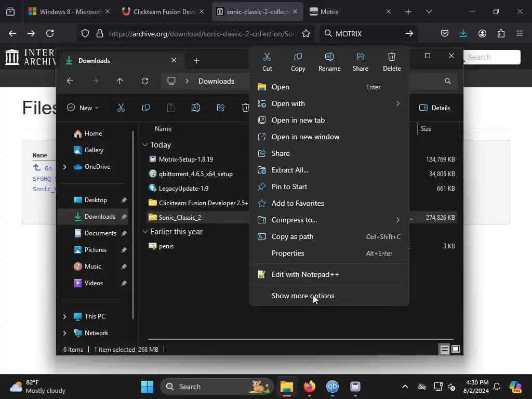The image size is (532, 399).
Task: Open new Firefox tab plus button
Action: tap(408, 11)
